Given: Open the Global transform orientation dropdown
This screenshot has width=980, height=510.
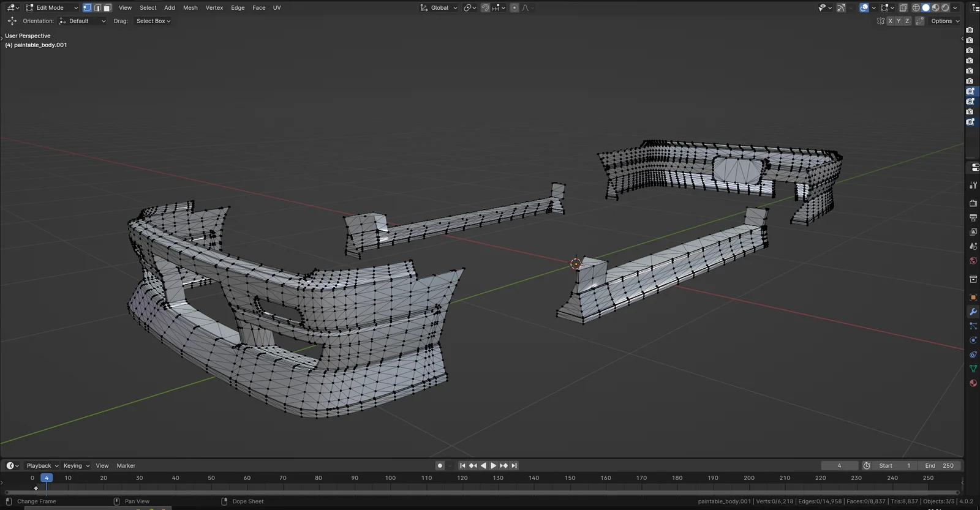Looking at the screenshot, I should (x=439, y=8).
